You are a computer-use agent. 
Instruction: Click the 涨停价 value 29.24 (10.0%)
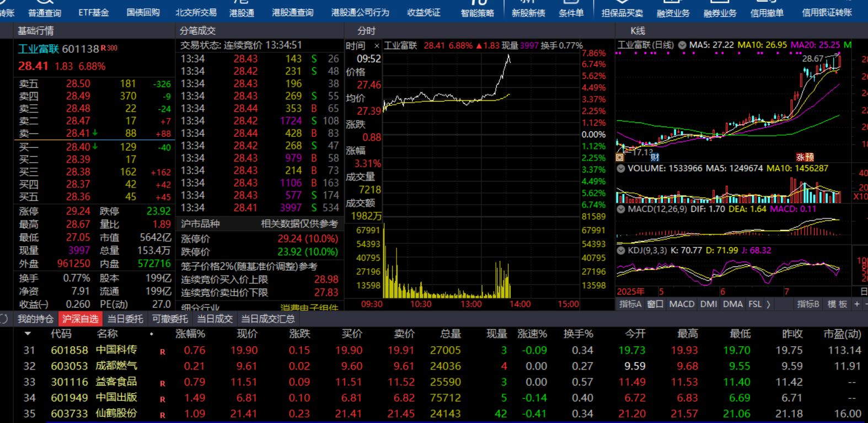coord(308,239)
